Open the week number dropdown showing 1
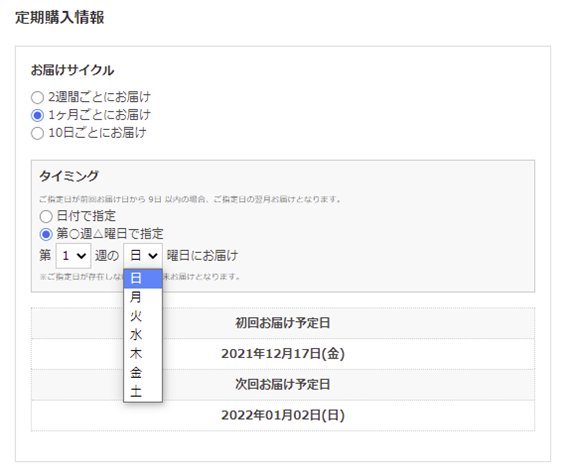Image resolution: width=567 pixels, height=473 pixels. point(73,256)
